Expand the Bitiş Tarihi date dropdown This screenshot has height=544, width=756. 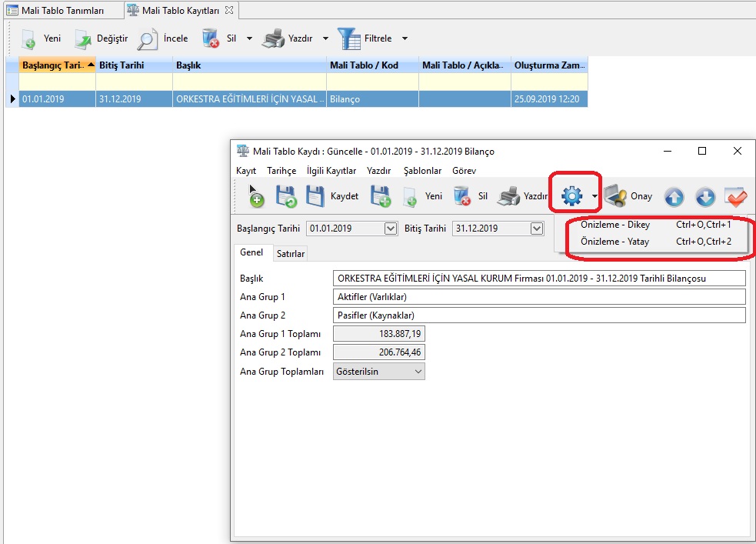coord(537,229)
